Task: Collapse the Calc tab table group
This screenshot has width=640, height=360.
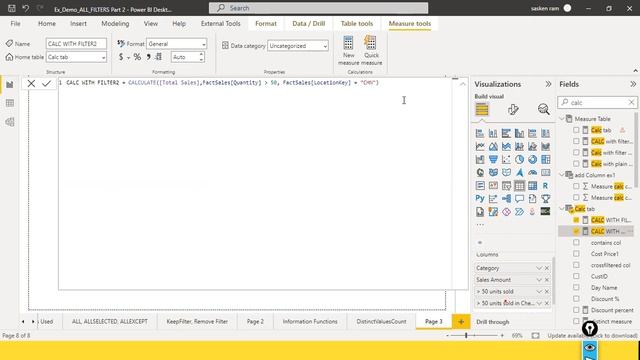Action: [x=562, y=209]
